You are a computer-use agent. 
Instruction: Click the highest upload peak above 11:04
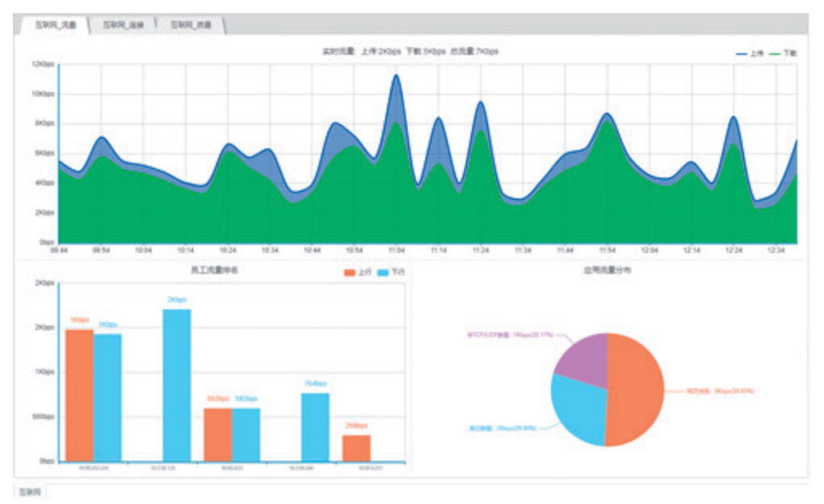(396, 75)
